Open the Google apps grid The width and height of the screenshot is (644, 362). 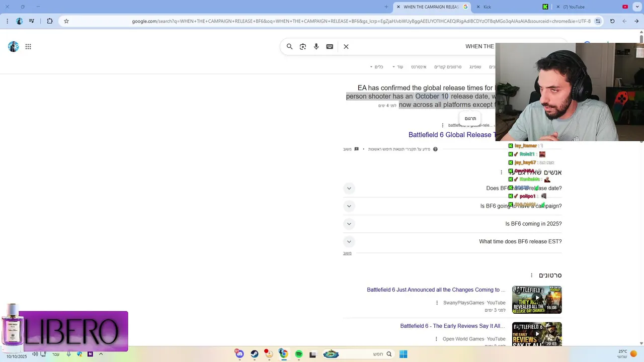pos(28,47)
